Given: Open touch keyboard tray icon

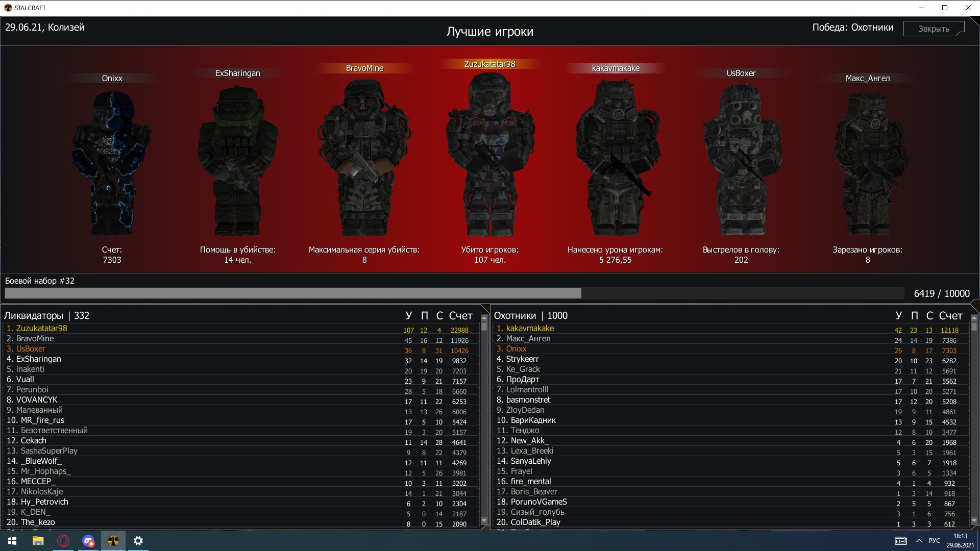Looking at the screenshot, I should [901, 541].
